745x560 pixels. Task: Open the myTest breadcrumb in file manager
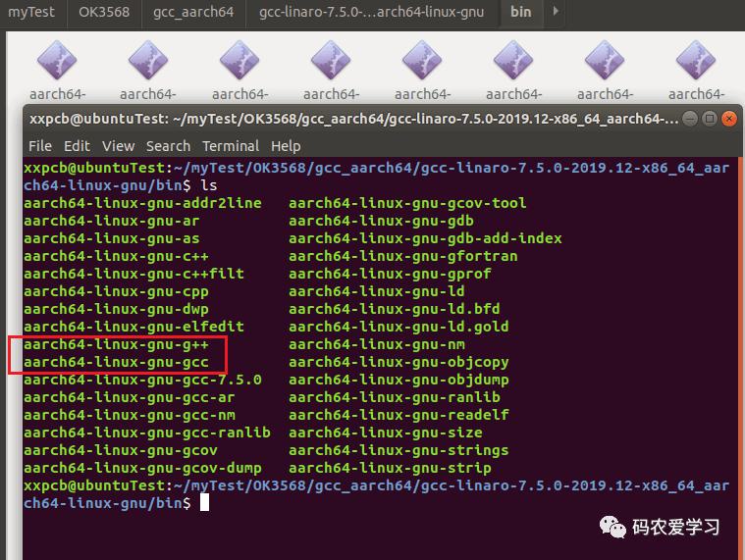(31, 12)
